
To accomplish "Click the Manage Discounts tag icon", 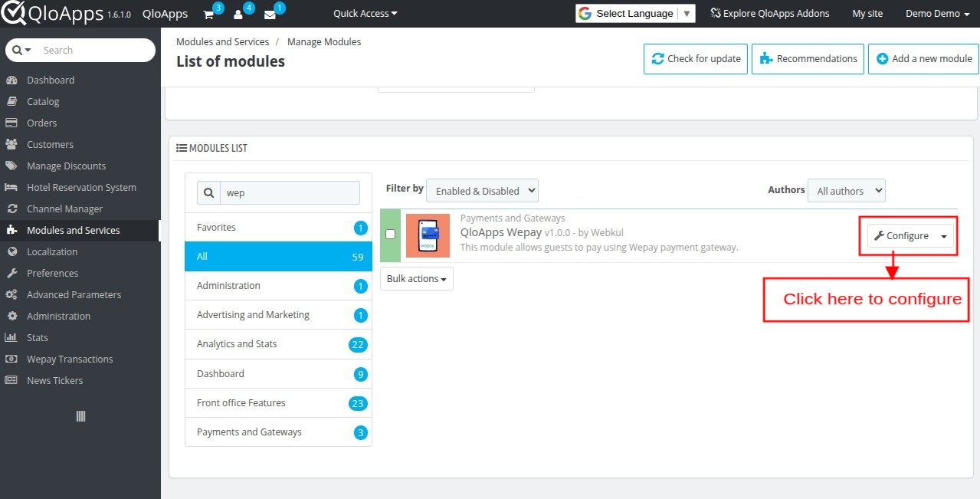I will (x=11, y=166).
